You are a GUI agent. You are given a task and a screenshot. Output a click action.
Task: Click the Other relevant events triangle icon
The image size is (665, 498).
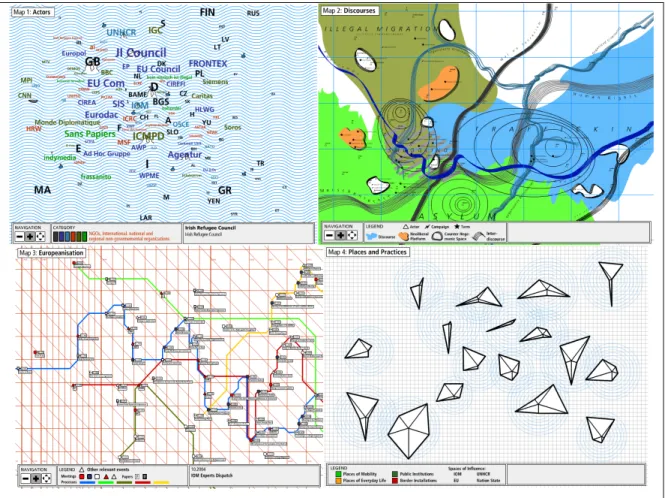click(81, 470)
